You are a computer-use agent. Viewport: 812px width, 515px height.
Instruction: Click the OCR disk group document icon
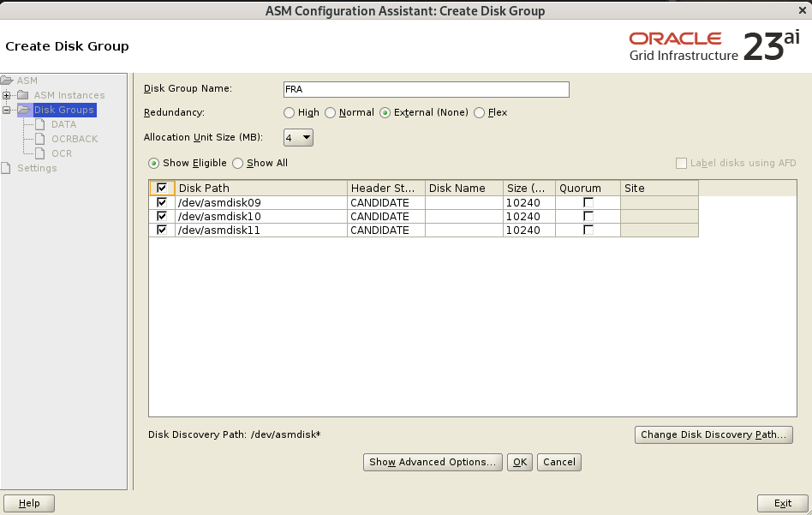pyautogui.click(x=40, y=153)
